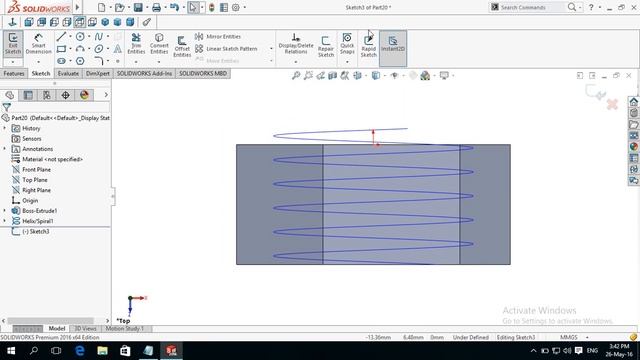Expand the SOLIDWORKS menu arrow
The width and height of the screenshot is (640, 360).
77,7
